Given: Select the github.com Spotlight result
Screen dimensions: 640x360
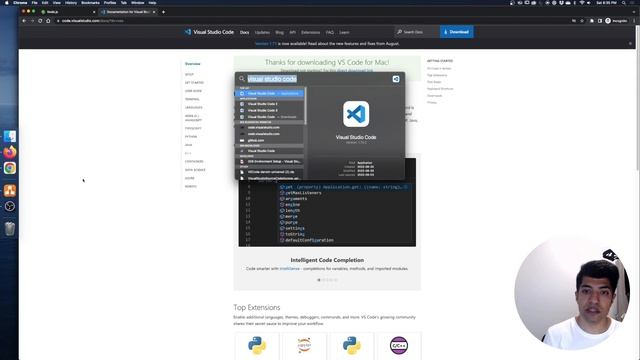Looking at the screenshot, I should [270, 140].
